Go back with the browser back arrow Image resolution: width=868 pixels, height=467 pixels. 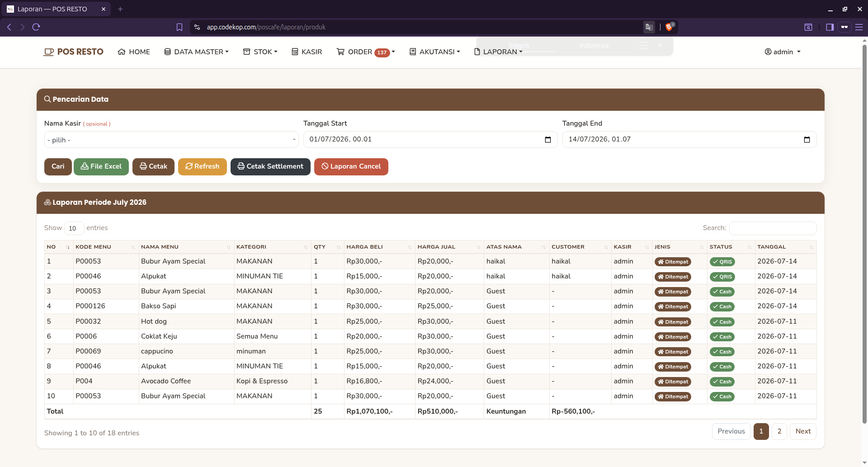click(x=9, y=27)
